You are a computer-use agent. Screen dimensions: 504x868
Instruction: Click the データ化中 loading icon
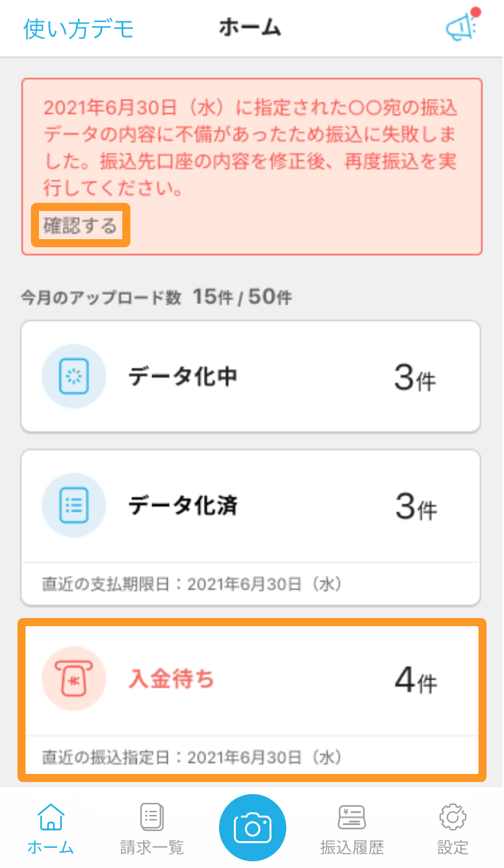(x=74, y=377)
